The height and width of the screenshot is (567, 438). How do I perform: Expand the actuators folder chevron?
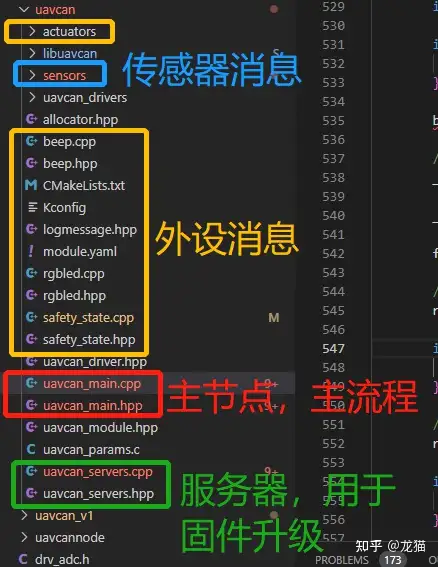32,31
